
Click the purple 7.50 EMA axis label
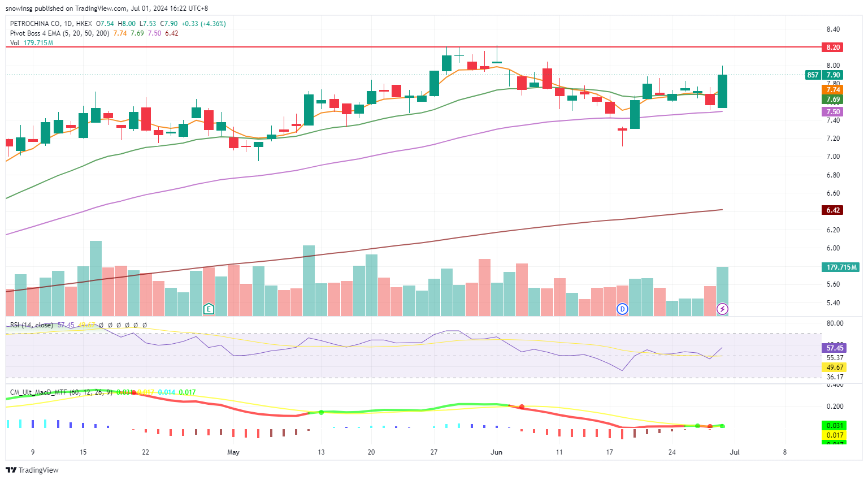833,112
